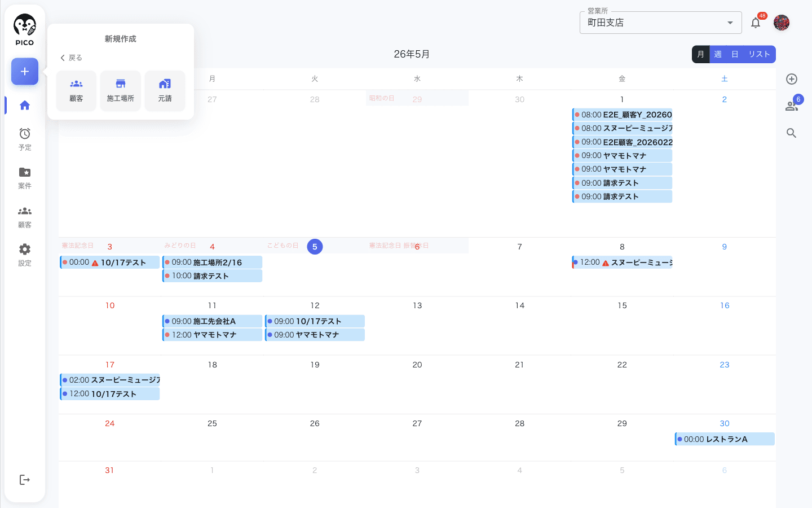Open the user avatar menu
This screenshot has width=812, height=508.
[782, 23]
